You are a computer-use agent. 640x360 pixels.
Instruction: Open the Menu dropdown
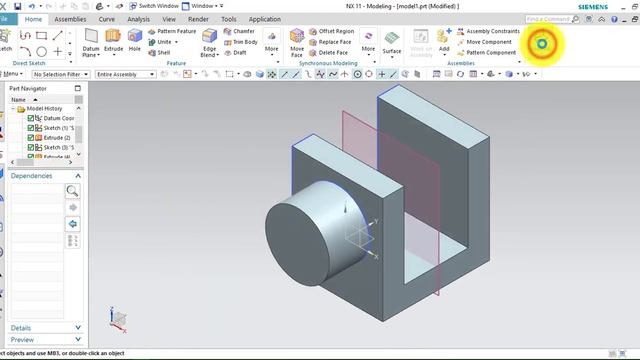pos(12,74)
